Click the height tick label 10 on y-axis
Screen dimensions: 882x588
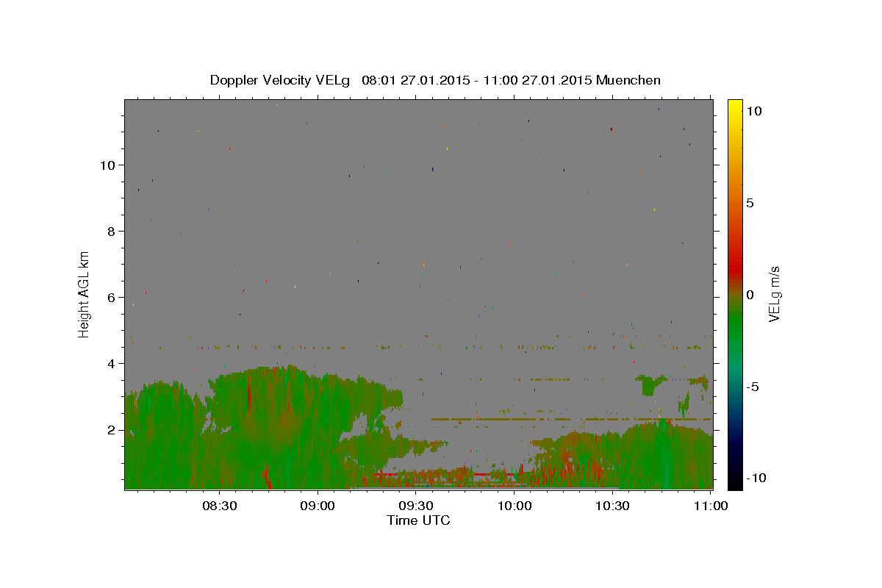point(108,165)
